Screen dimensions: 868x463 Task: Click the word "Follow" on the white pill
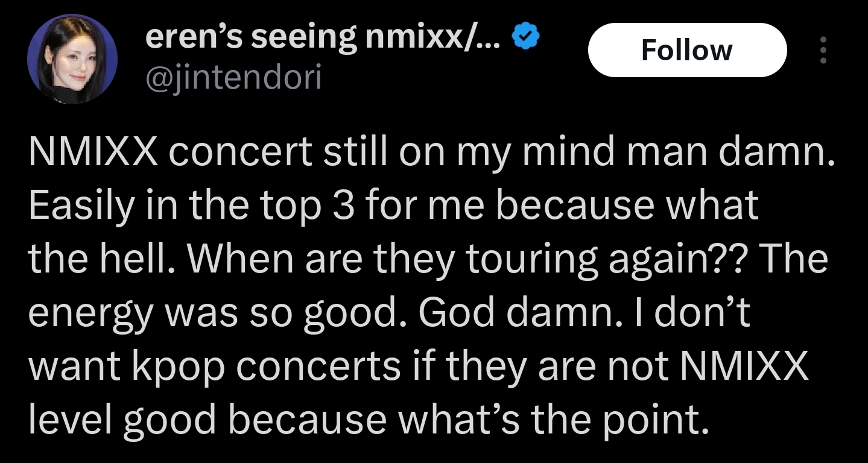(x=687, y=50)
